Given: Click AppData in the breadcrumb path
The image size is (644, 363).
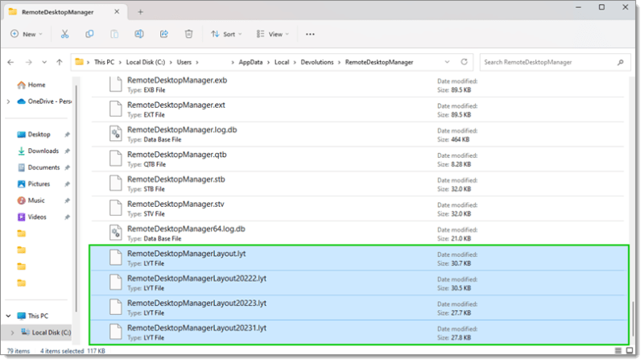Looking at the screenshot, I should pos(250,63).
